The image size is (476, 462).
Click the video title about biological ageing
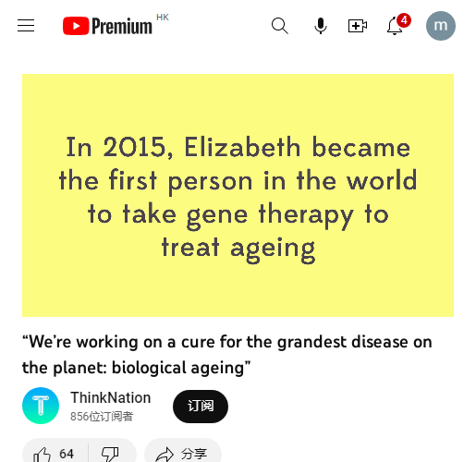(x=227, y=355)
